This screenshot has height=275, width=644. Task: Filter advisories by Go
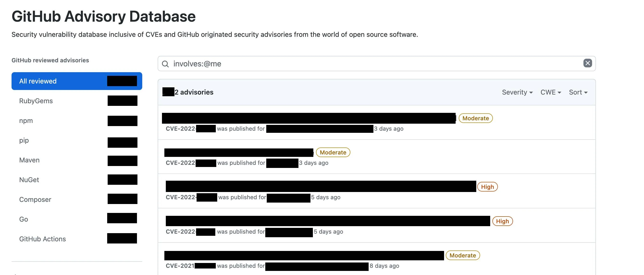click(23, 219)
